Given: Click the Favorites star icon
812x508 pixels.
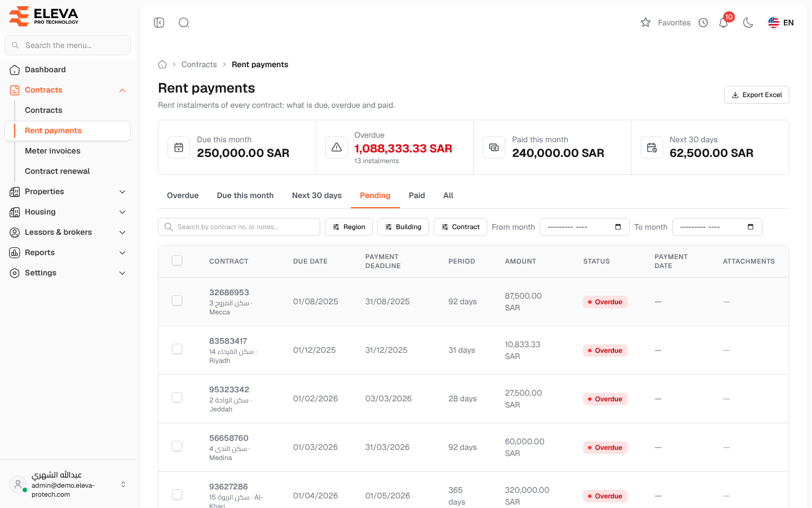Looking at the screenshot, I should 646,23.
